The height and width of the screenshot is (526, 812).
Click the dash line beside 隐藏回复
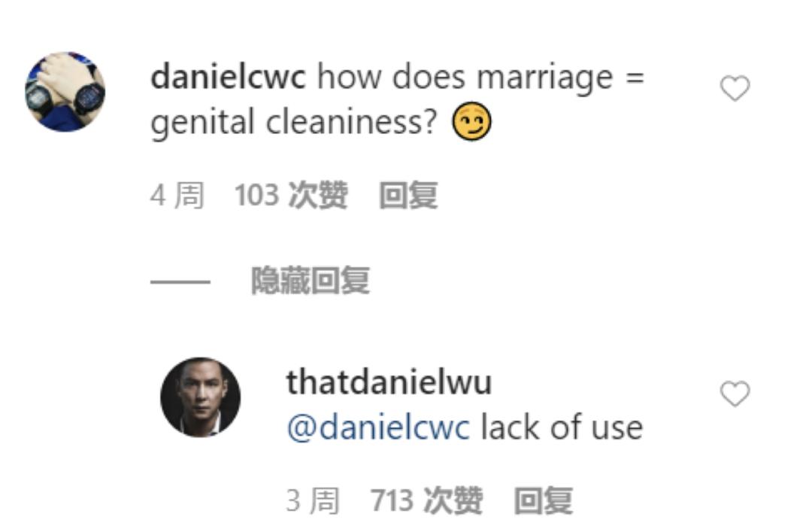pos(180,282)
